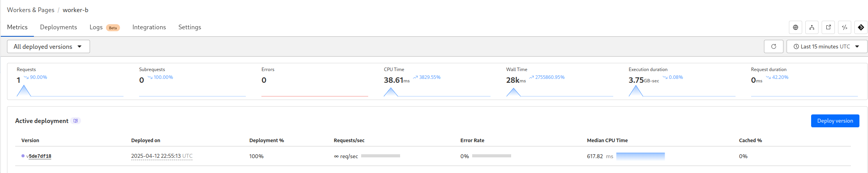This screenshot has height=173, width=868.
Task: Click the Deploy version button
Action: tap(835, 121)
